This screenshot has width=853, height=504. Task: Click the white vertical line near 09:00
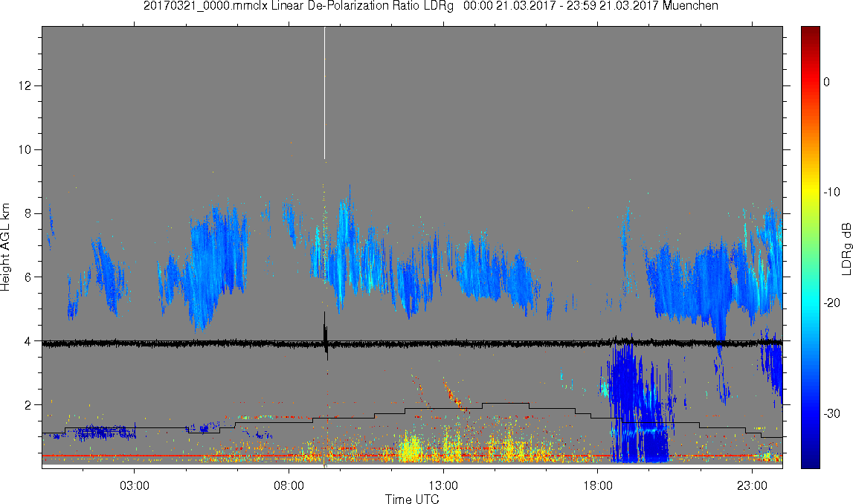325,92
